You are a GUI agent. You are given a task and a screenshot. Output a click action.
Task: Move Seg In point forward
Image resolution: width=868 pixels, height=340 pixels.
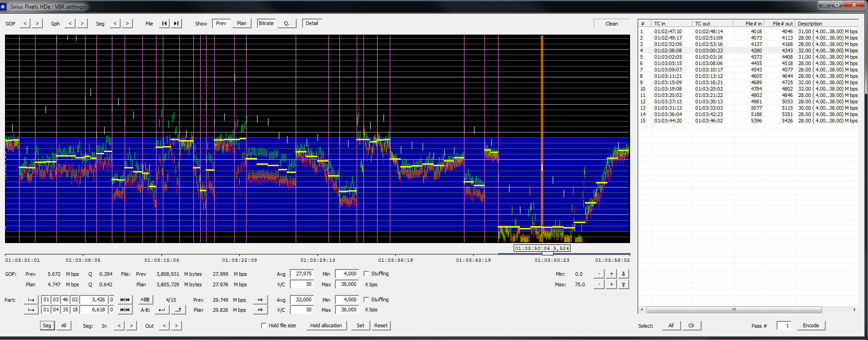click(x=131, y=325)
